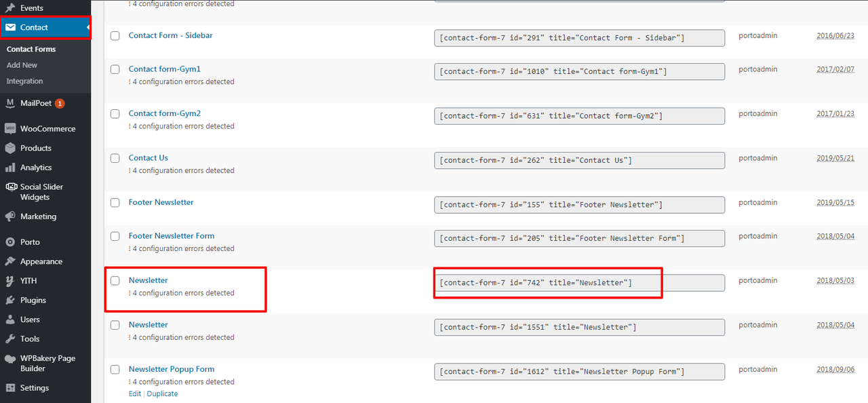Click the Users person icon
The image size is (868, 403).
pyautogui.click(x=10, y=320)
